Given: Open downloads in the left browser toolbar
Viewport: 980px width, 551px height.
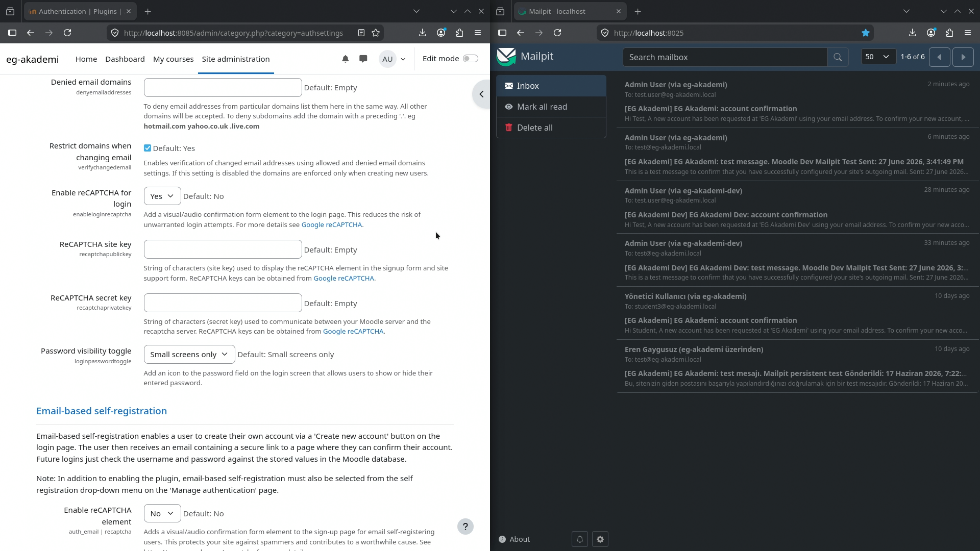Looking at the screenshot, I should click(x=422, y=33).
